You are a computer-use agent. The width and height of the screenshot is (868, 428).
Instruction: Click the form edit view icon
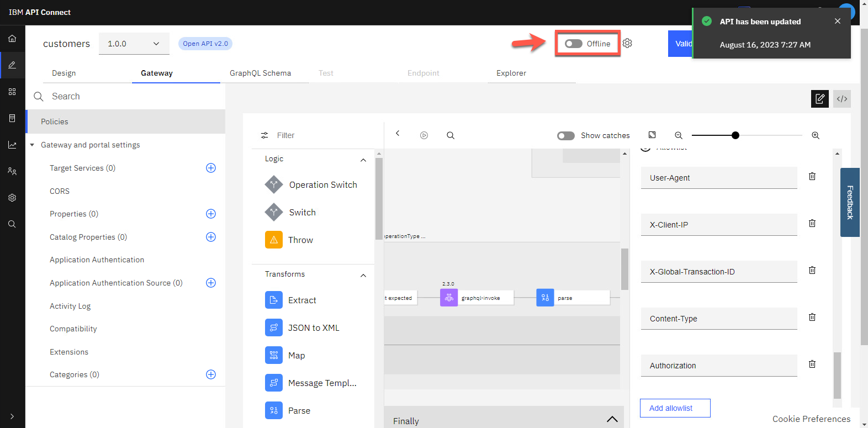coord(819,99)
